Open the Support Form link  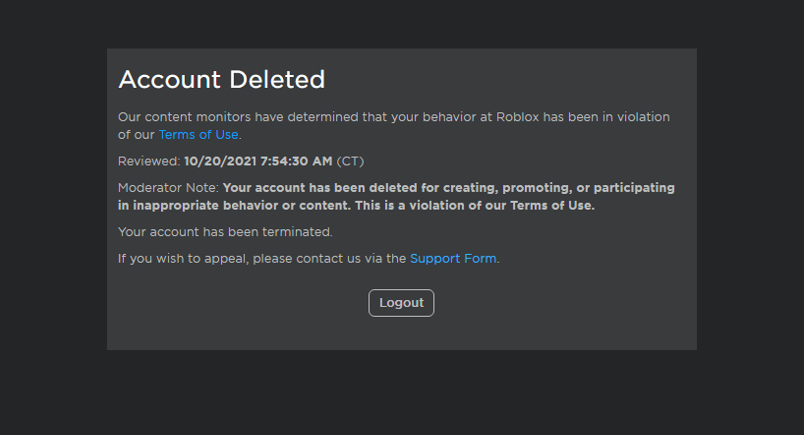tap(453, 259)
